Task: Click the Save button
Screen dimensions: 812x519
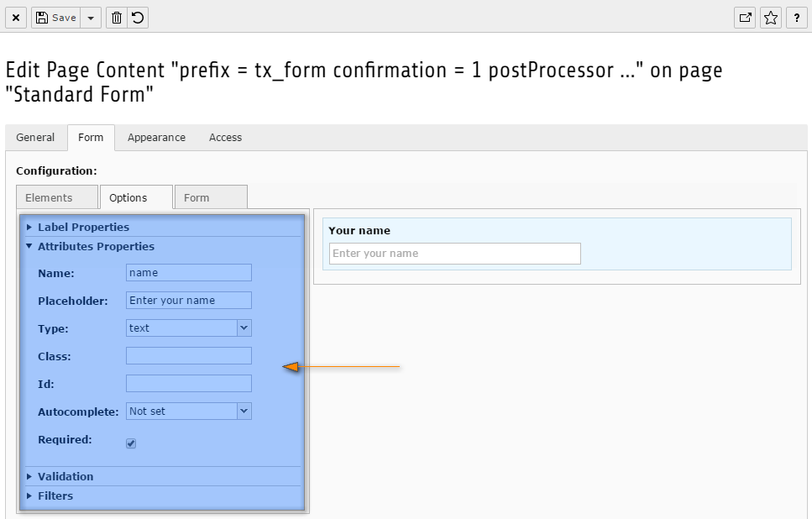Action: [56, 18]
